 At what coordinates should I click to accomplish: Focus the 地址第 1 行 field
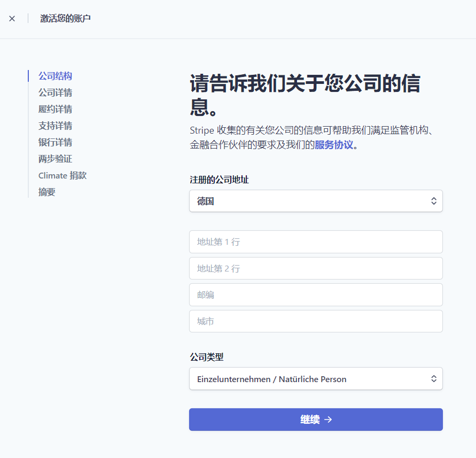click(316, 242)
